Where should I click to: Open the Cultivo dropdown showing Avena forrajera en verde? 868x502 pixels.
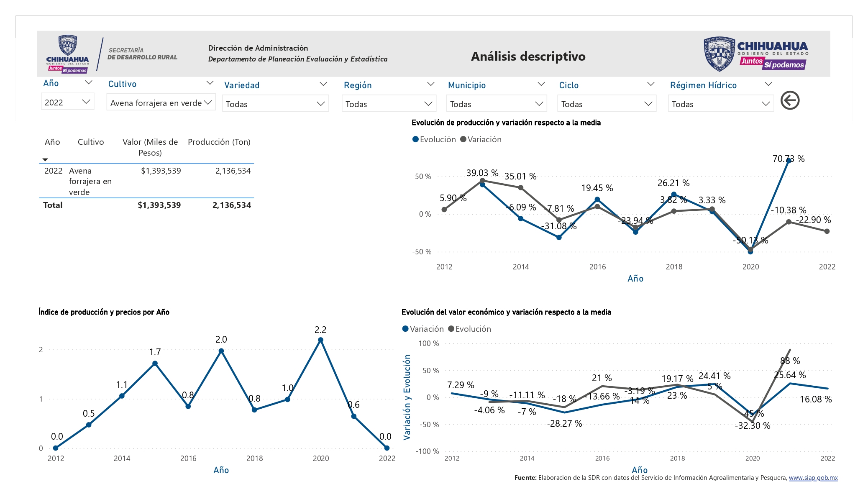[161, 102]
